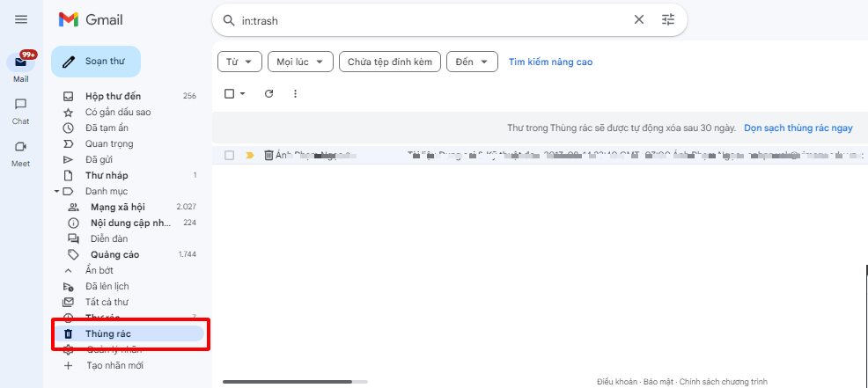Check the trashed email's row checkbox
The image size is (868, 388).
pos(229,155)
